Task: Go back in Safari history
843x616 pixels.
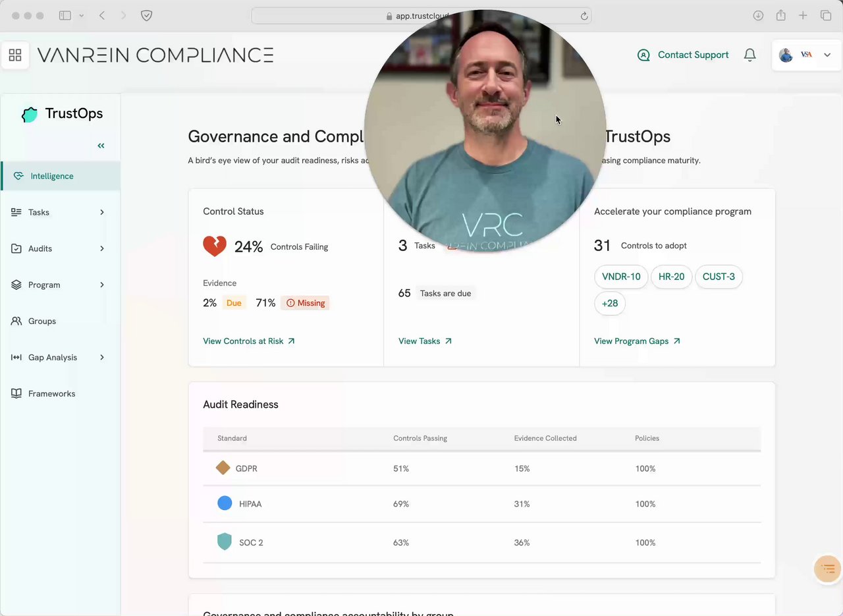Action: pos(102,15)
